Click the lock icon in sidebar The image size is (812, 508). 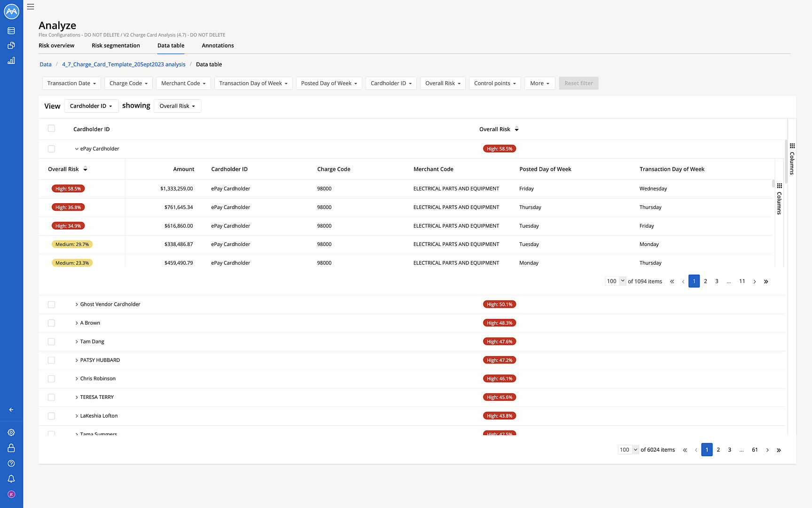11,448
